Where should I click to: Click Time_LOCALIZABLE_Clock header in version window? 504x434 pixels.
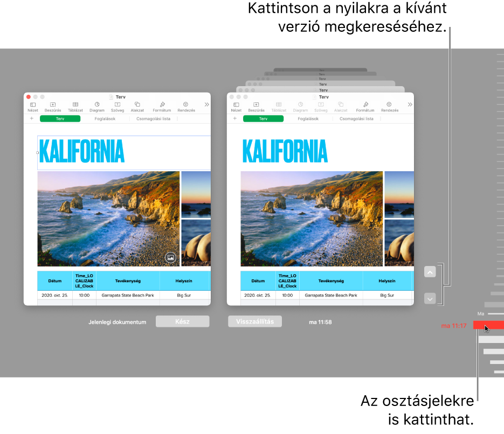(x=287, y=281)
